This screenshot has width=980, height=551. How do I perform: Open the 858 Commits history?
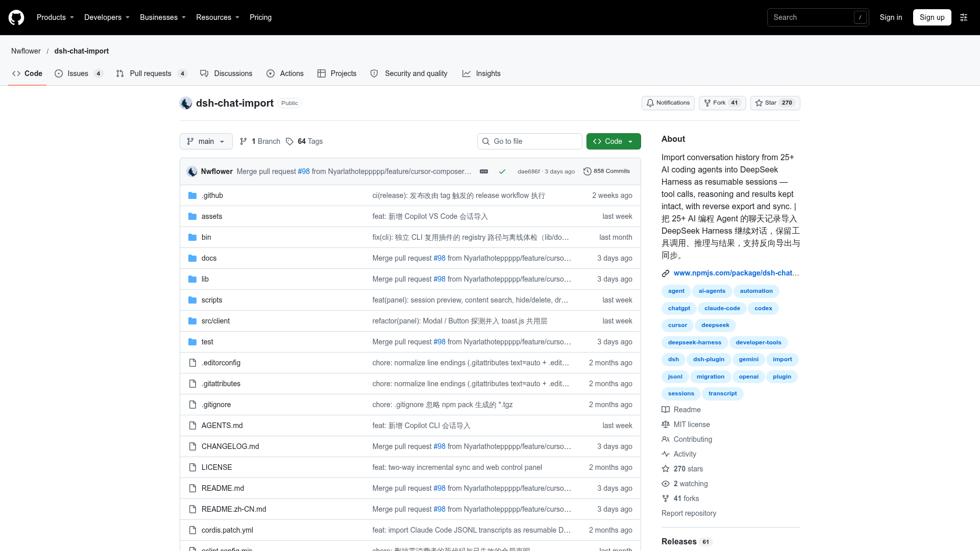point(606,171)
